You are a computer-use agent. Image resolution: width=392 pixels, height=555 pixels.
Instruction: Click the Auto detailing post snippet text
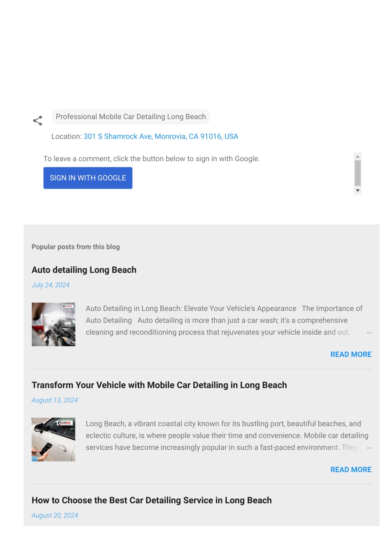pos(224,320)
